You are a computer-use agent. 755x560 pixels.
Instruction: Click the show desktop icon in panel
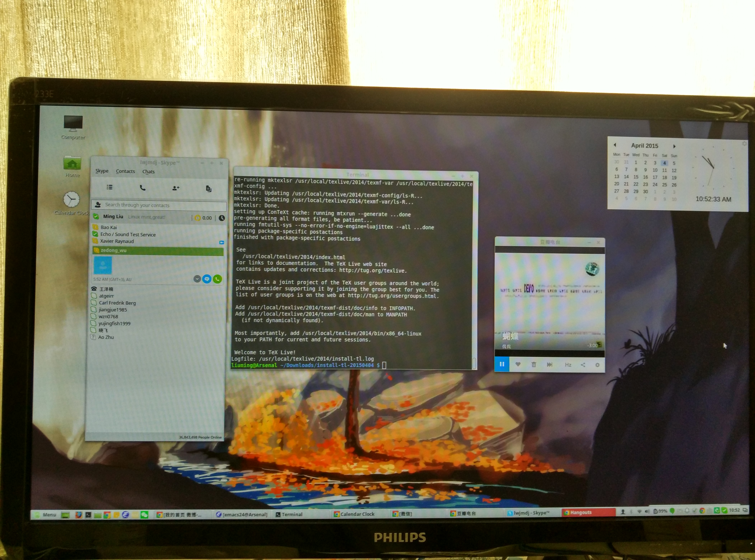pos(65,515)
